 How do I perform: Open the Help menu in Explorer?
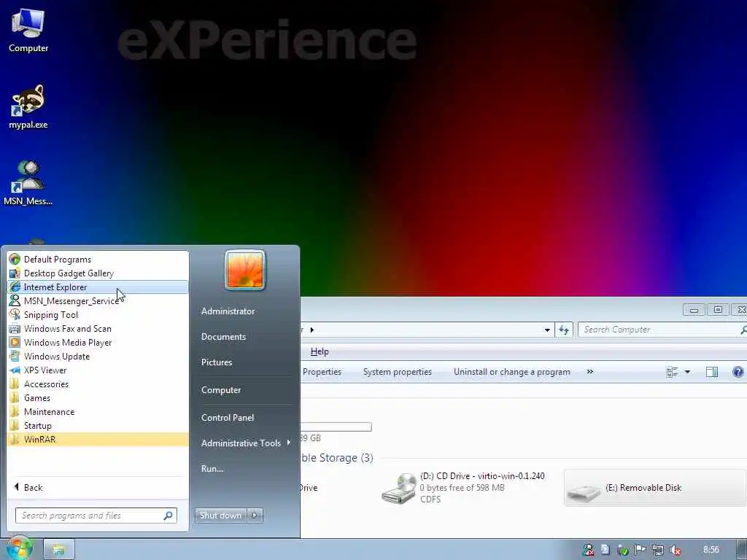pos(320,351)
